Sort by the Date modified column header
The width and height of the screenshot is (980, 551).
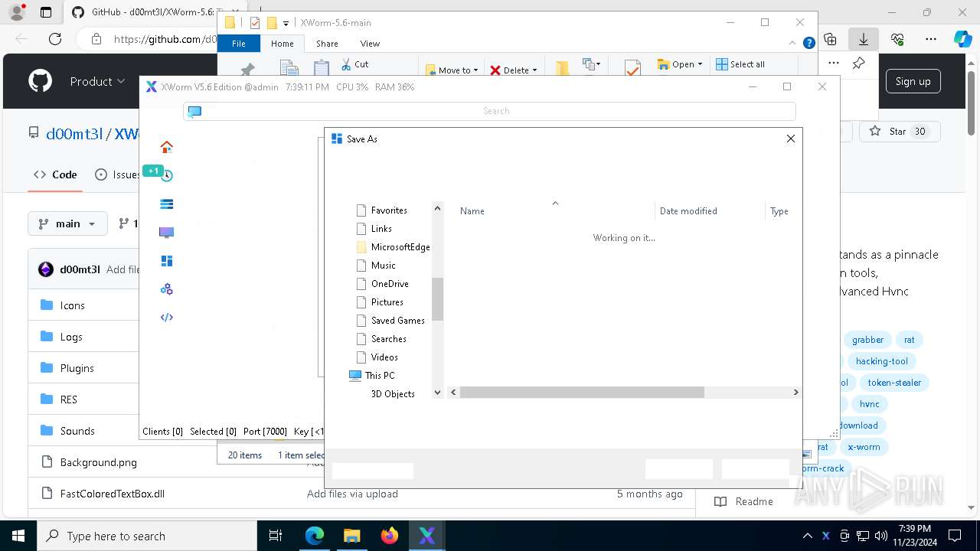pyautogui.click(x=688, y=211)
